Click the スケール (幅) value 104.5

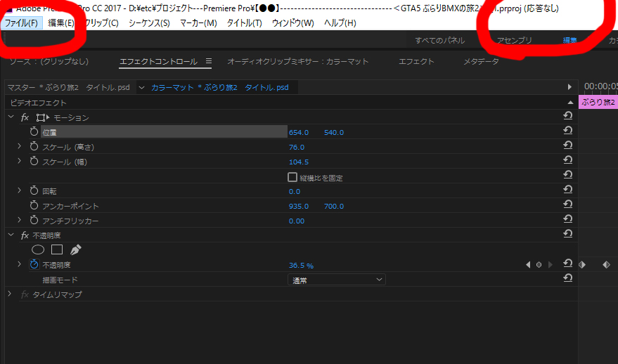pyautogui.click(x=299, y=162)
